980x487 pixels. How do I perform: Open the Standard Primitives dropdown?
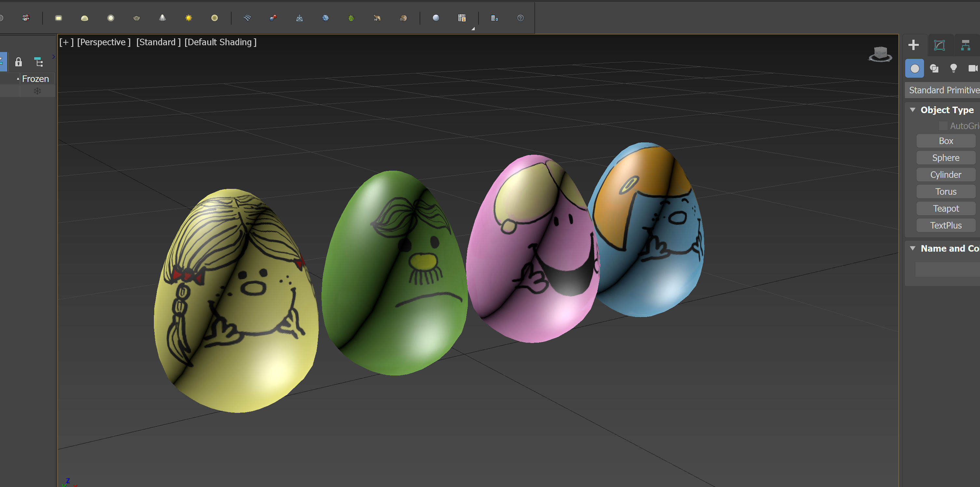[942, 90]
